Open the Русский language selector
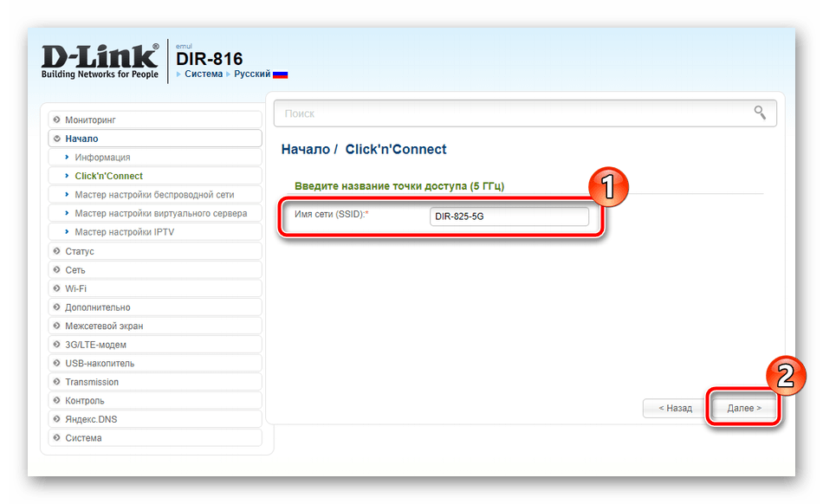The height and width of the screenshot is (504, 823). point(252,74)
